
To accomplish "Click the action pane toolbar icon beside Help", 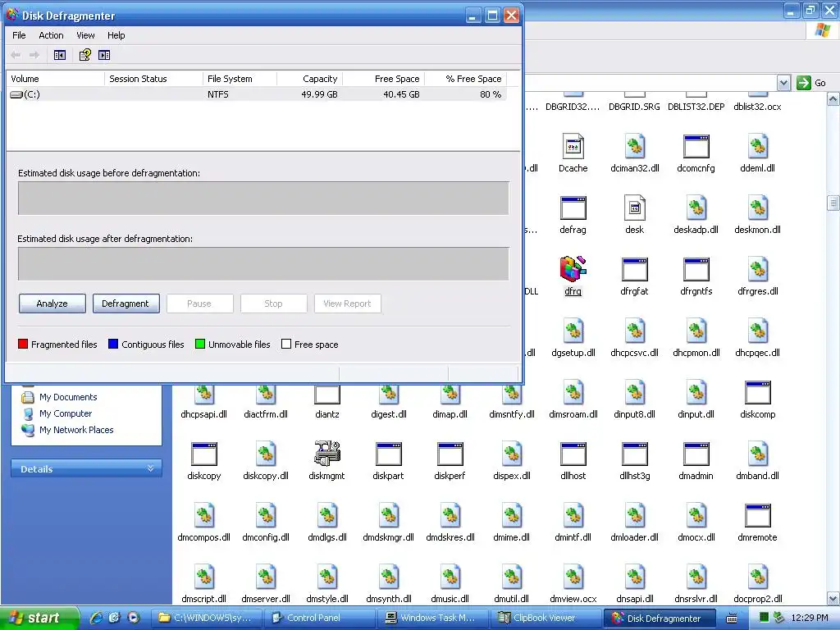I will point(104,55).
